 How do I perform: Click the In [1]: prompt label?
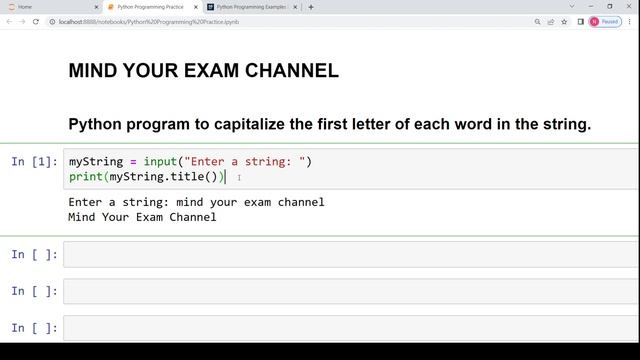(x=34, y=162)
